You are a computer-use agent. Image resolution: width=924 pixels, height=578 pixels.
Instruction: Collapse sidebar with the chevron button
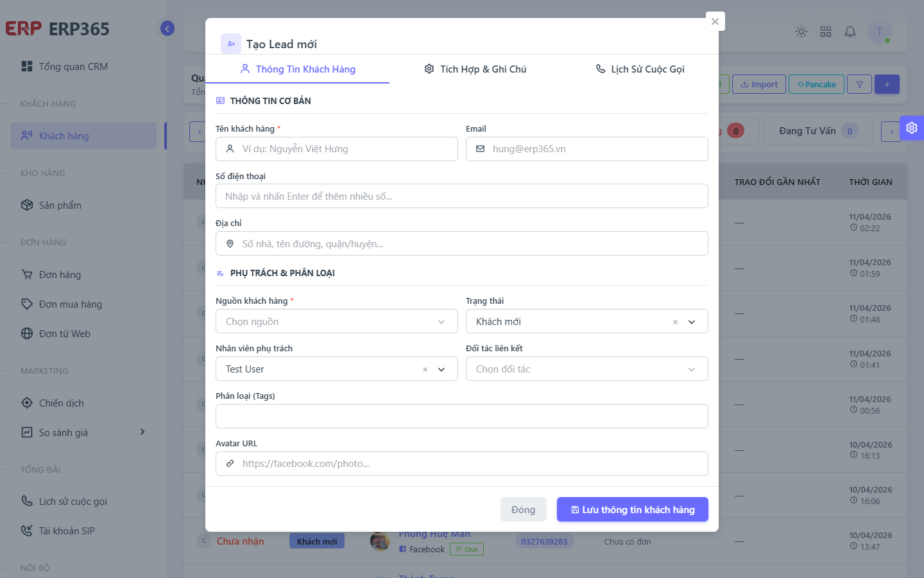[x=167, y=28]
